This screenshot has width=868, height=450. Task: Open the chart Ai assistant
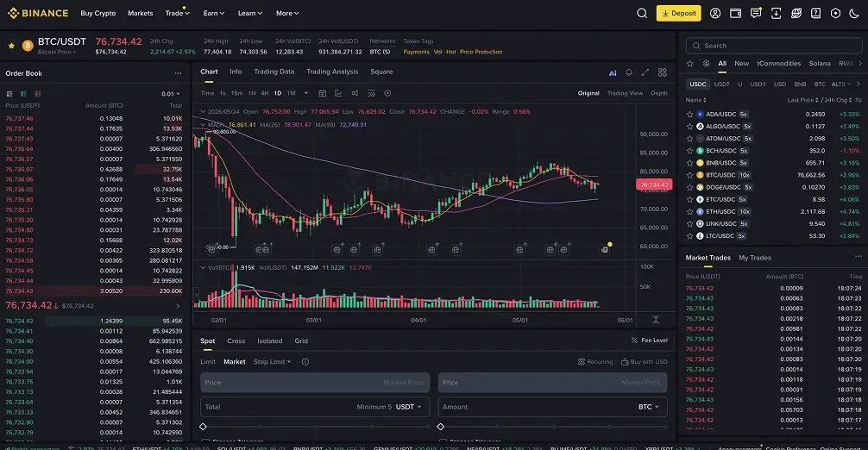tap(613, 73)
